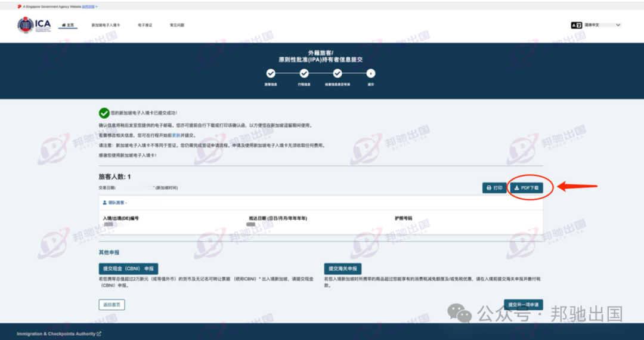Screen dimensions: 644x340
Task: Click the green success checkmark icon
Action: pyautogui.click(x=104, y=113)
